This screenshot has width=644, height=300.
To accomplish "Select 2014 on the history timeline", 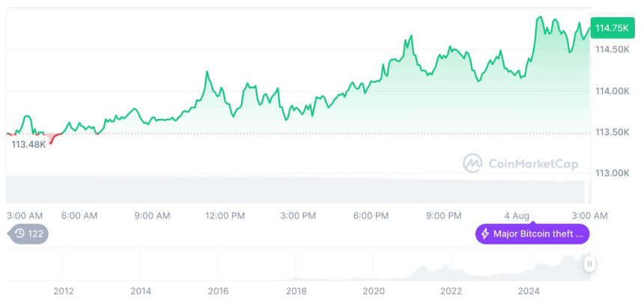I will coord(141,290).
